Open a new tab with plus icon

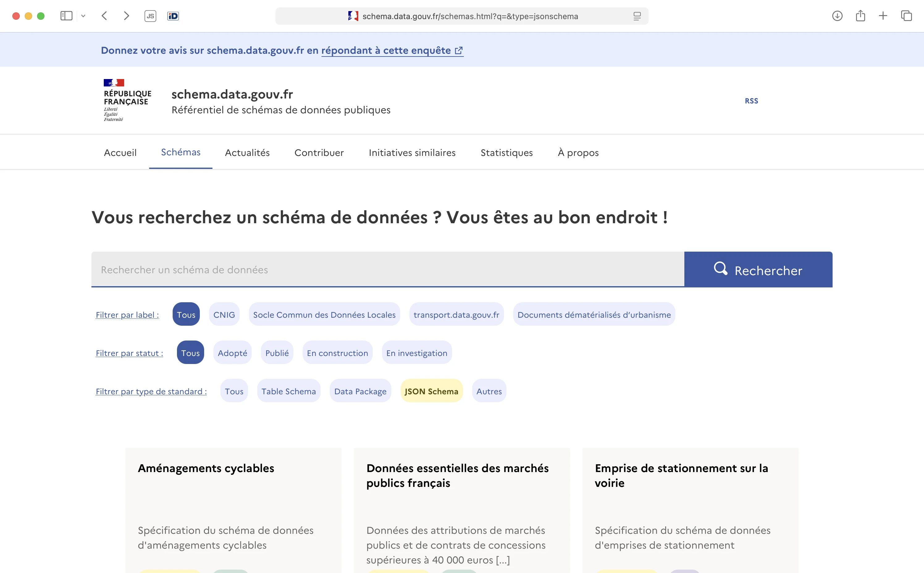883,16
